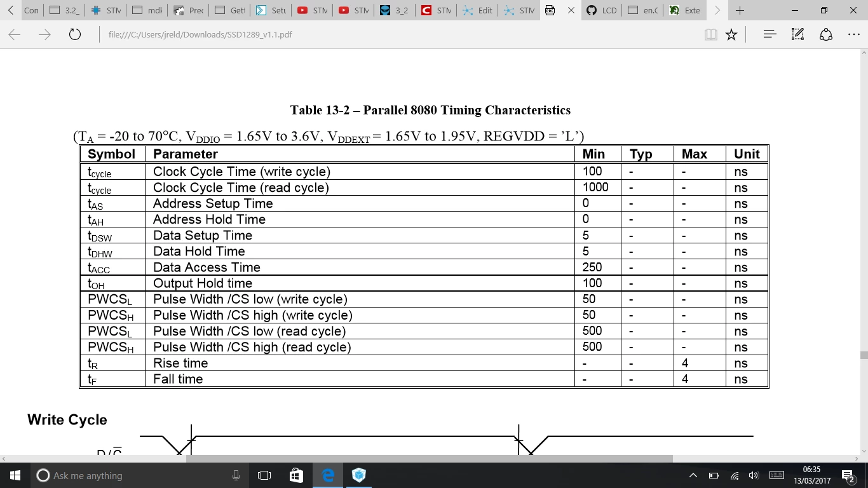Go back to the previous page
The height and width of the screenshot is (488, 868).
15,35
